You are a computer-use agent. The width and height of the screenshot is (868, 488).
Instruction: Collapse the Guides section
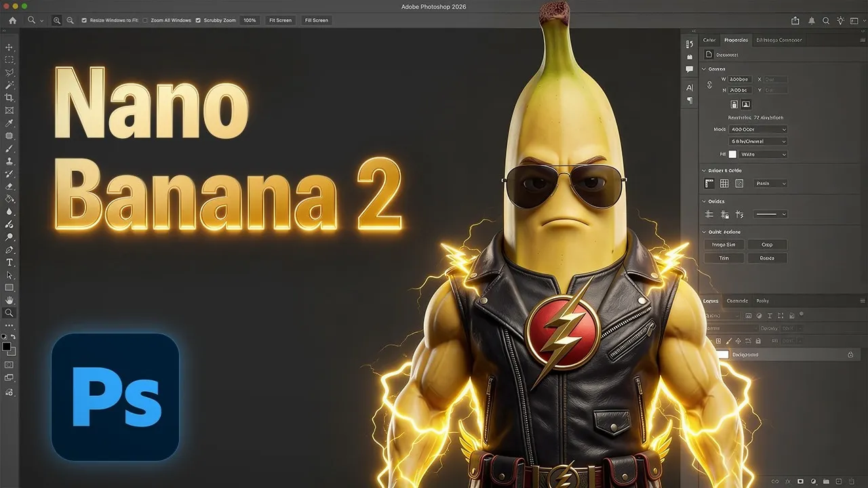coord(704,201)
